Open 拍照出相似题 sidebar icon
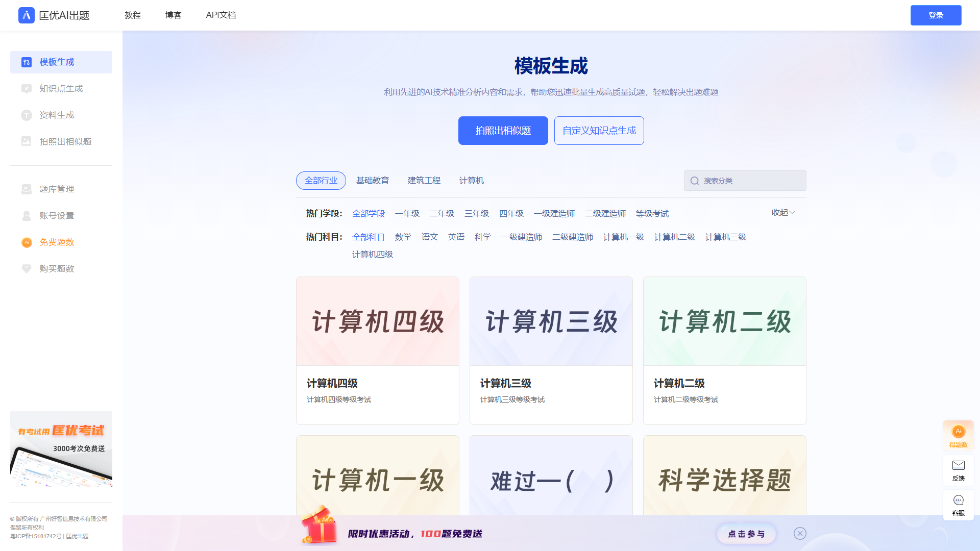The height and width of the screenshot is (551, 980). click(27, 141)
